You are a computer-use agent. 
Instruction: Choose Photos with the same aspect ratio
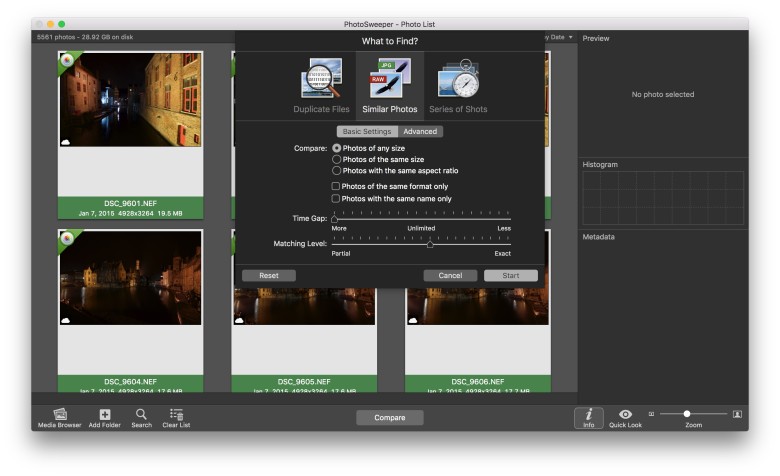pyautogui.click(x=395, y=171)
